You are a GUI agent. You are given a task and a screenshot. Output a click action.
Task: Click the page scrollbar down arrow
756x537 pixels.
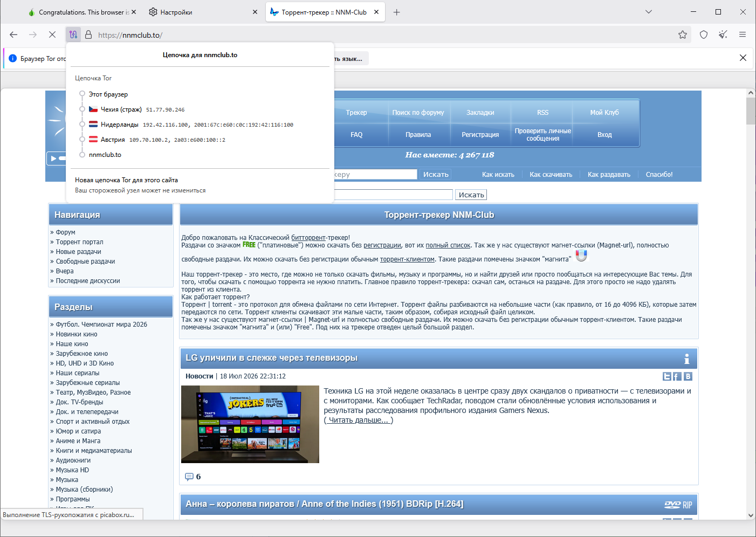point(751,515)
